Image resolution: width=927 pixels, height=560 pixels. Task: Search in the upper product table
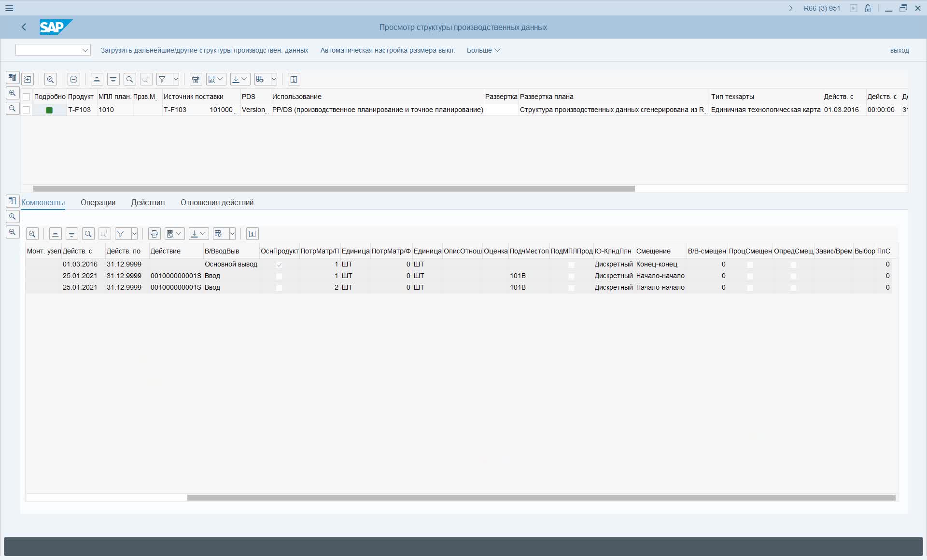coord(129,79)
